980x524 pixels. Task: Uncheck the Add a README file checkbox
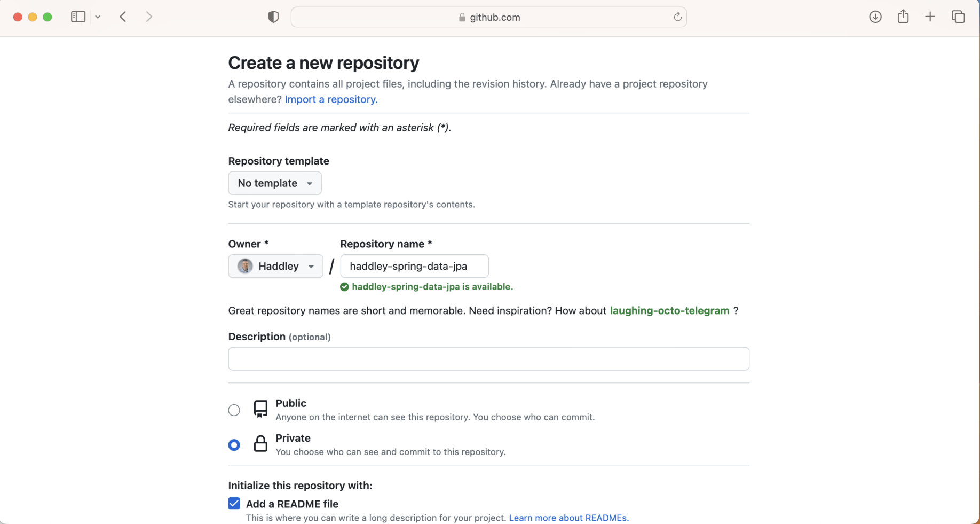tap(234, 504)
